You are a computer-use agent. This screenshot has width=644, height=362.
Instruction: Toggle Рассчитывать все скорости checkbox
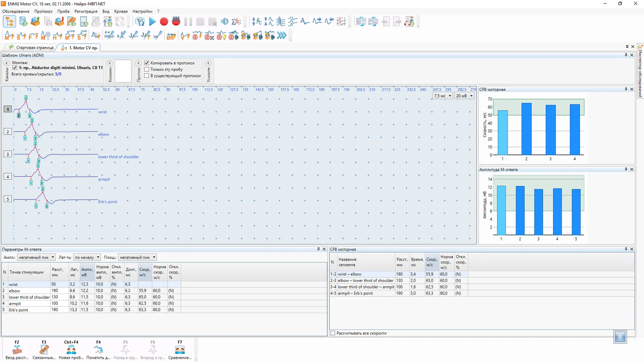click(x=333, y=333)
